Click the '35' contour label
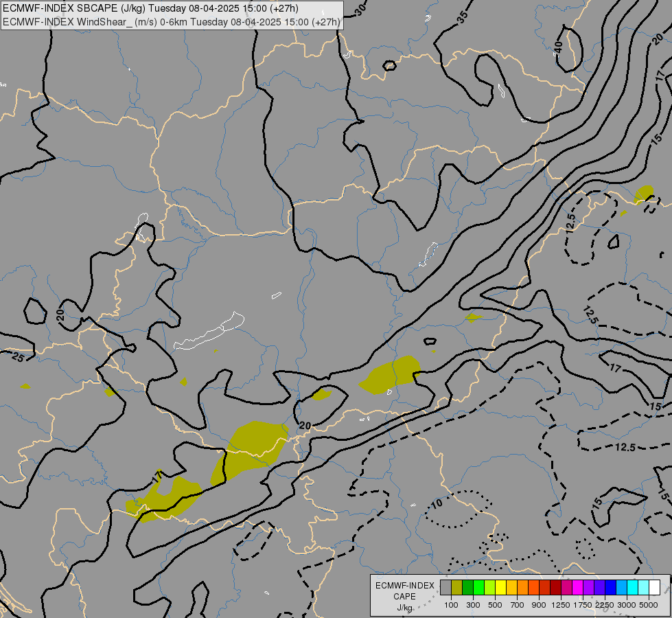This screenshot has height=618, width=672. (x=462, y=17)
